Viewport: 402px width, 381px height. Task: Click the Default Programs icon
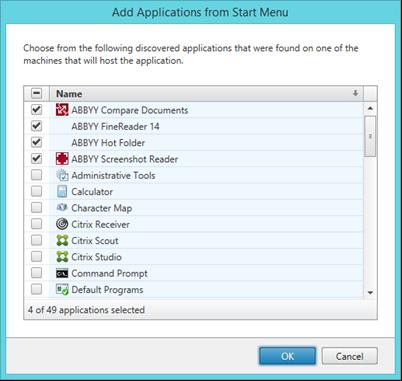coord(62,289)
